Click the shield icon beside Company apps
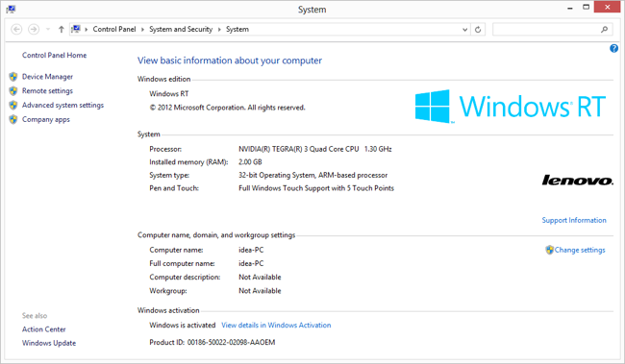This screenshot has width=625, height=364. click(x=13, y=119)
